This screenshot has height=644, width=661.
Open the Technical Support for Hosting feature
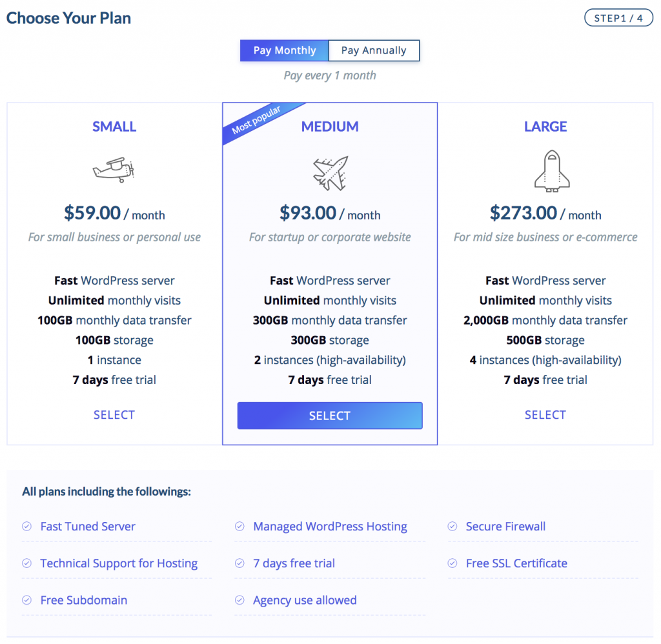point(119,563)
